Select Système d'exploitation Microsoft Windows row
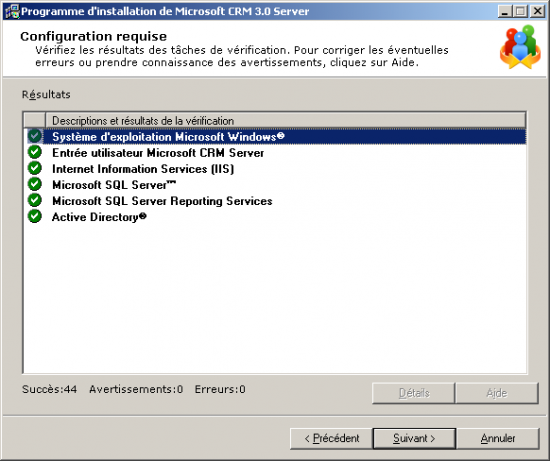550x461 pixels. pyautogui.click(x=276, y=136)
